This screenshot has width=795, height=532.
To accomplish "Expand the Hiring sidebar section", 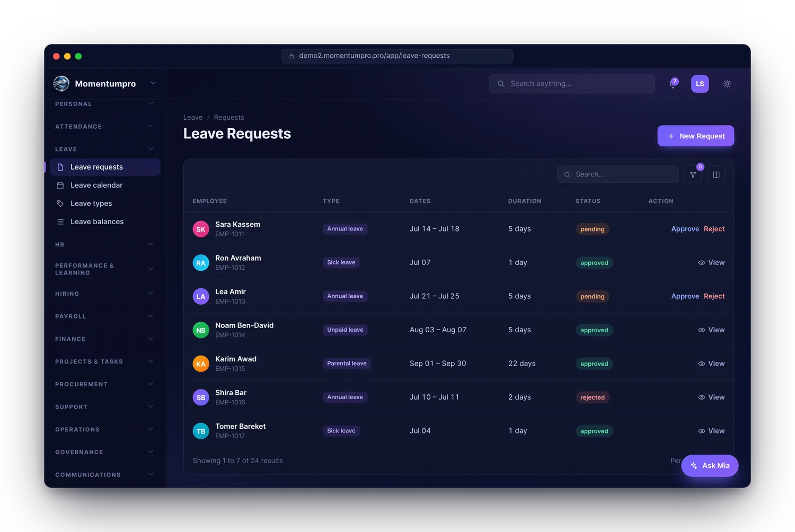I will [x=151, y=294].
